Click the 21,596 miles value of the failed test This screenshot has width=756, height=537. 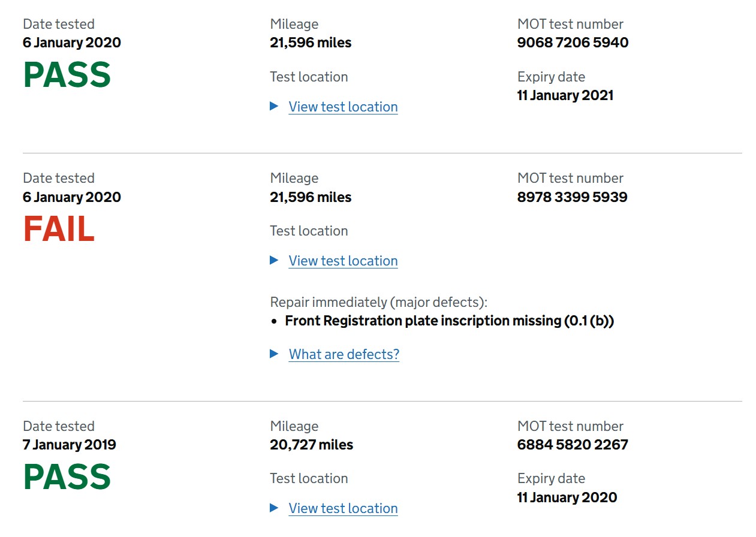coord(311,197)
